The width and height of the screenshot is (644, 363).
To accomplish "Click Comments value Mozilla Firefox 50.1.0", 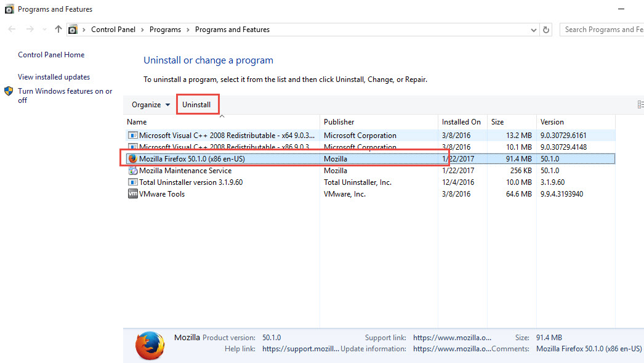I will point(589,349).
